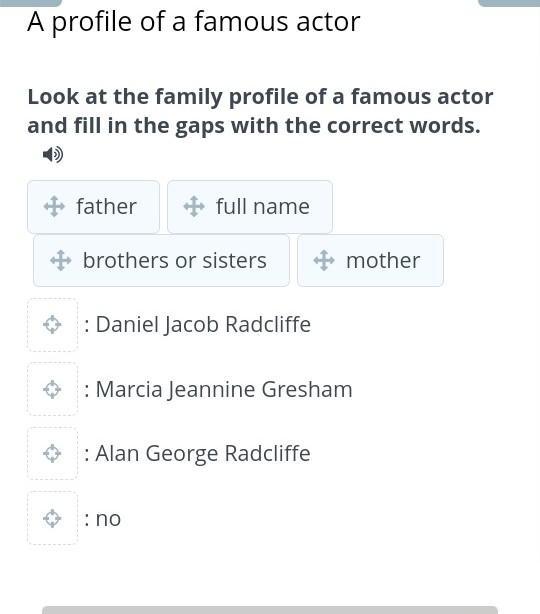The width and height of the screenshot is (540, 614).
Task: Click move handle on father tile
Action: coord(54,206)
